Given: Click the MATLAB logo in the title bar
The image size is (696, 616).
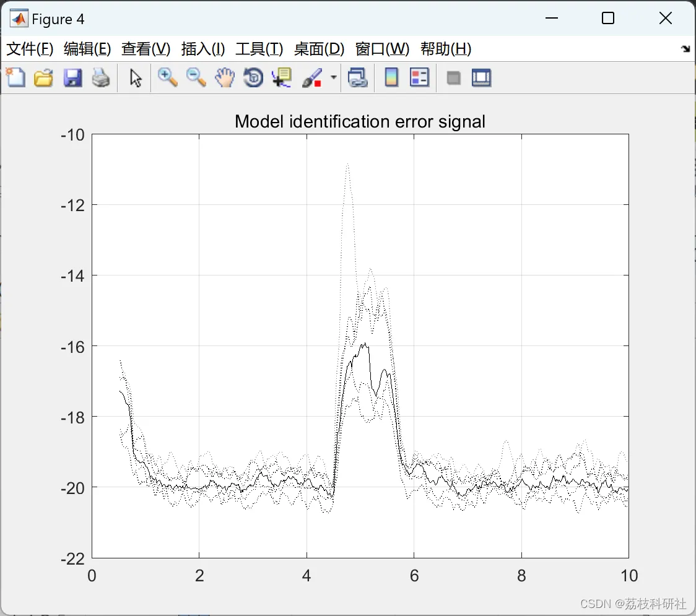Looking at the screenshot, I should tap(19, 19).
